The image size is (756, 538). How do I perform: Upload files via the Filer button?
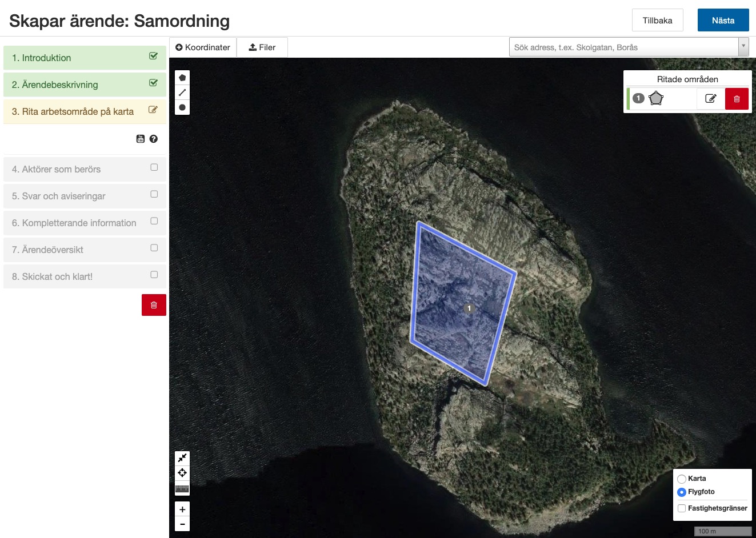click(x=262, y=47)
